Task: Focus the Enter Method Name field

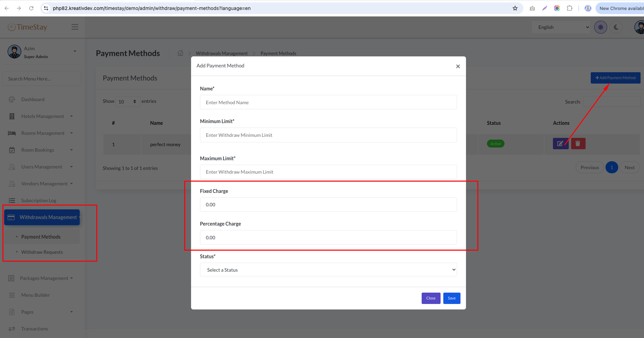Action: pyautogui.click(x=329, y=102)
